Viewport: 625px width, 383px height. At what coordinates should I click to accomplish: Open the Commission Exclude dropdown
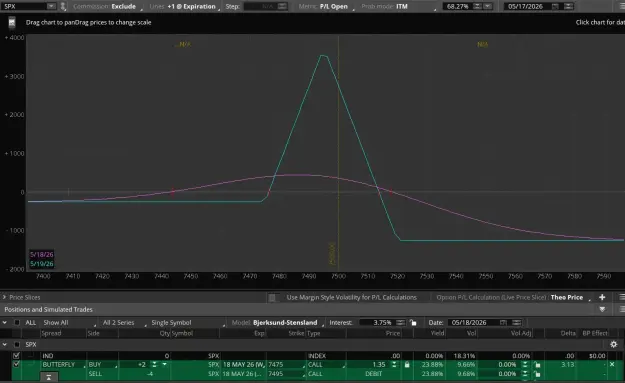(x=108, y=6)
